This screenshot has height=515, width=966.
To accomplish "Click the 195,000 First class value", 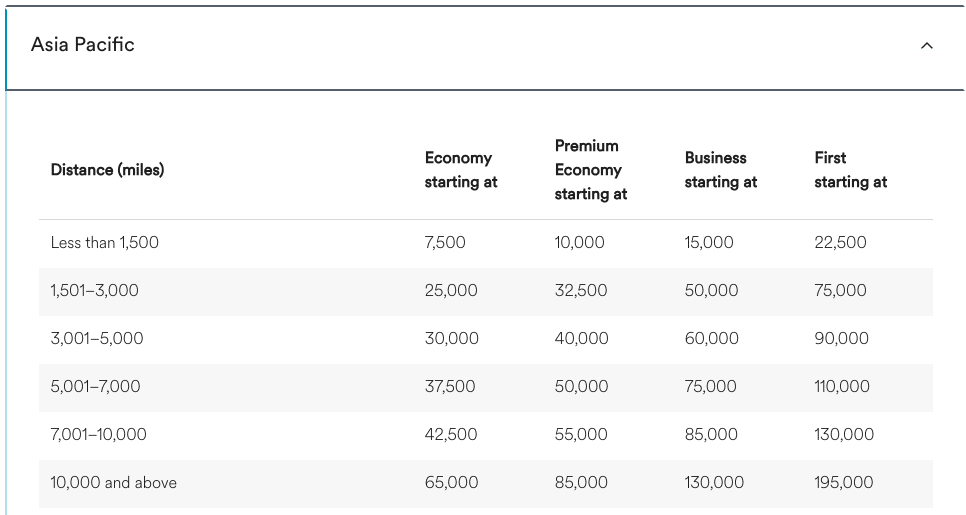I will tap(844, 483).
